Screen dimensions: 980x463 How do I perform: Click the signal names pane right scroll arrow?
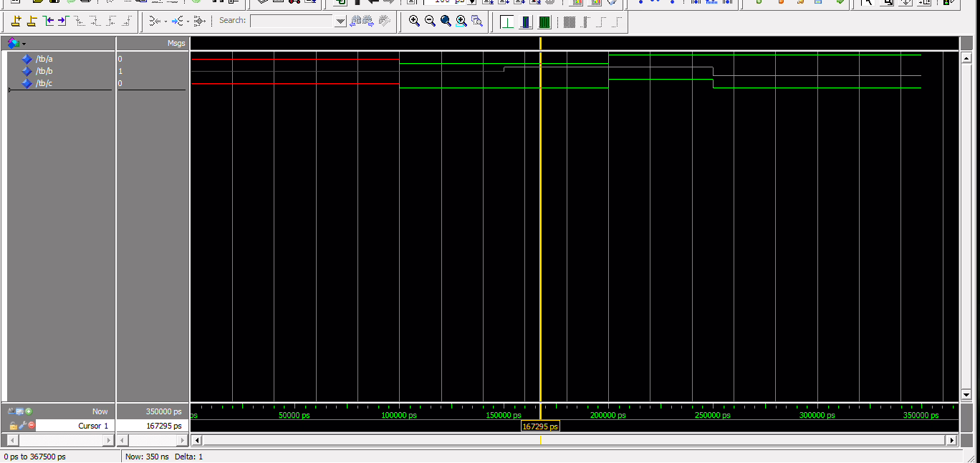point(107,440)
